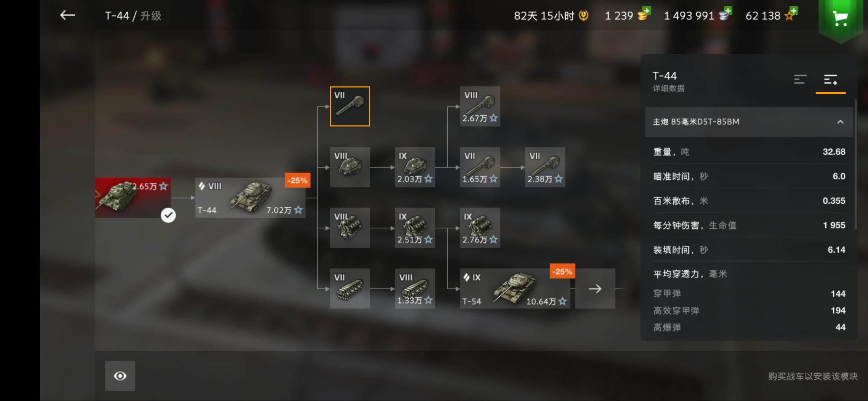Open the green shopping cart store
868x401 pixels.
pos(841,18)
